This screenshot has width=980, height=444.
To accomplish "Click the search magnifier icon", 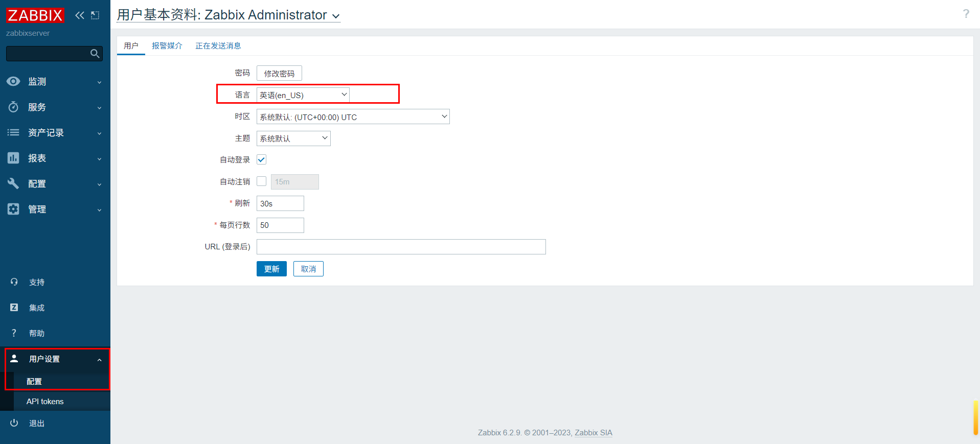I will click(x=95, y=54).
